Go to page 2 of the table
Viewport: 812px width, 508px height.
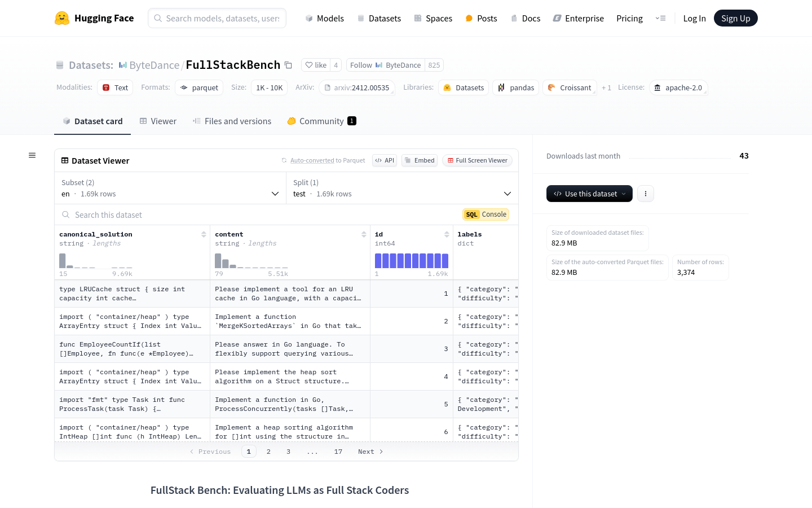point(268,452)
